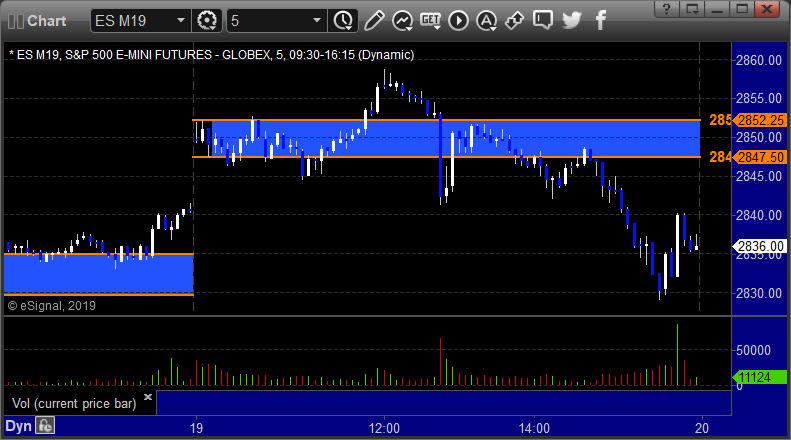Click the 2830.00 price axis label

(x=759, y=293)
